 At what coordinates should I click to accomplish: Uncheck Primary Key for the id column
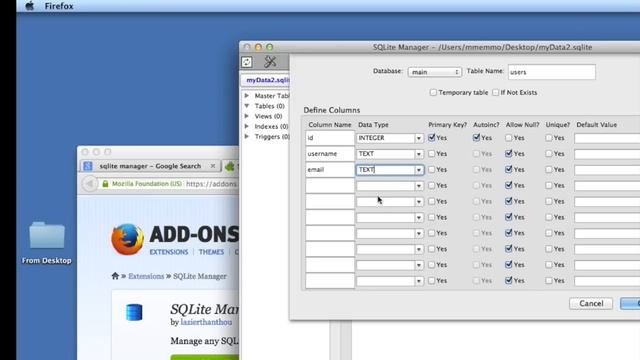click(432, 138)
